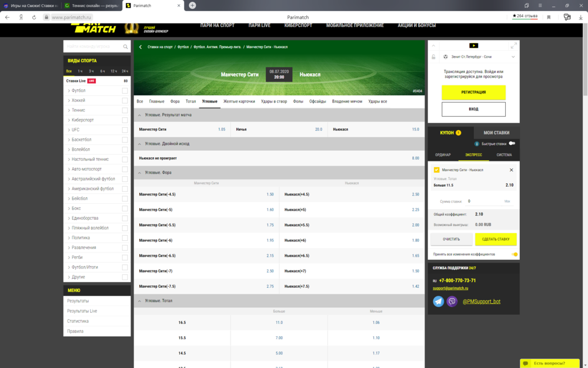Open the Удары в створ tab
Screen dimensions: 588x368
(274, 101)
